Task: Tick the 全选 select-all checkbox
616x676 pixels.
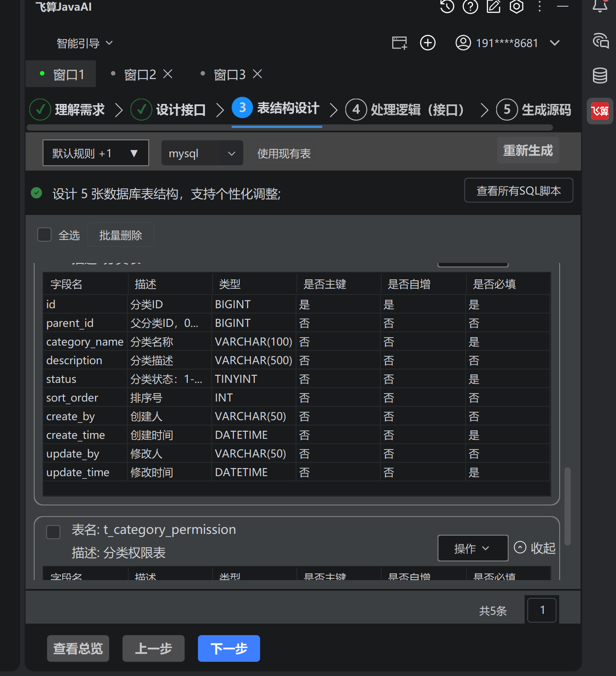Action: pos(44,235)
